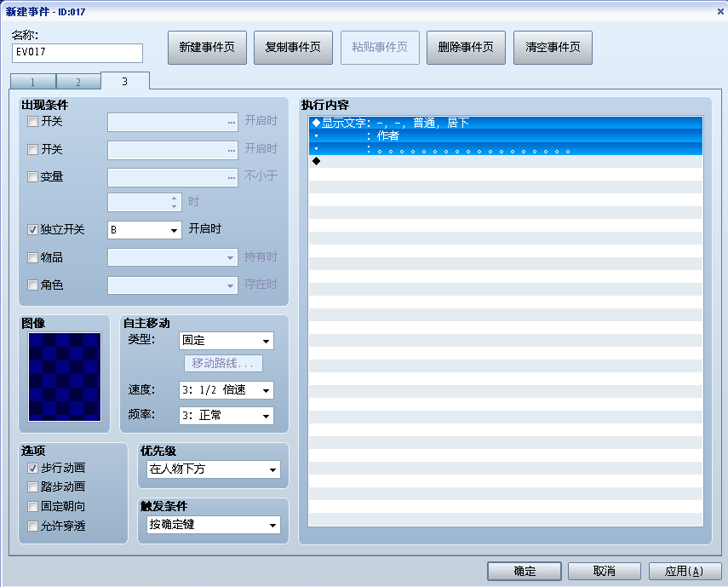The height and width of the screenshot is (587, 728).
Task: Enable the 固定朝向 option
Action: click(32, 506)
